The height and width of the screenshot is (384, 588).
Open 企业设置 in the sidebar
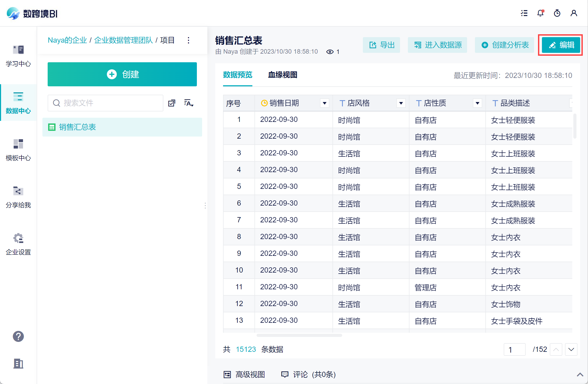pos(18,244)
